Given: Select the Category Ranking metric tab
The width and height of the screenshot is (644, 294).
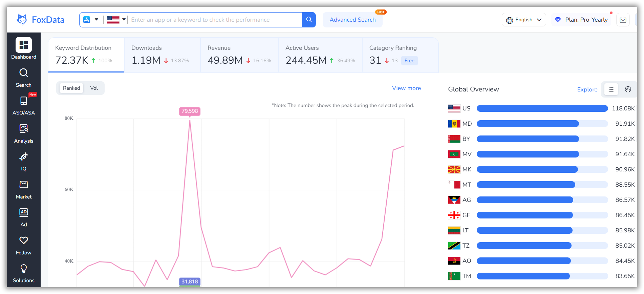Looking at the screenshot, I should (400, 55).
